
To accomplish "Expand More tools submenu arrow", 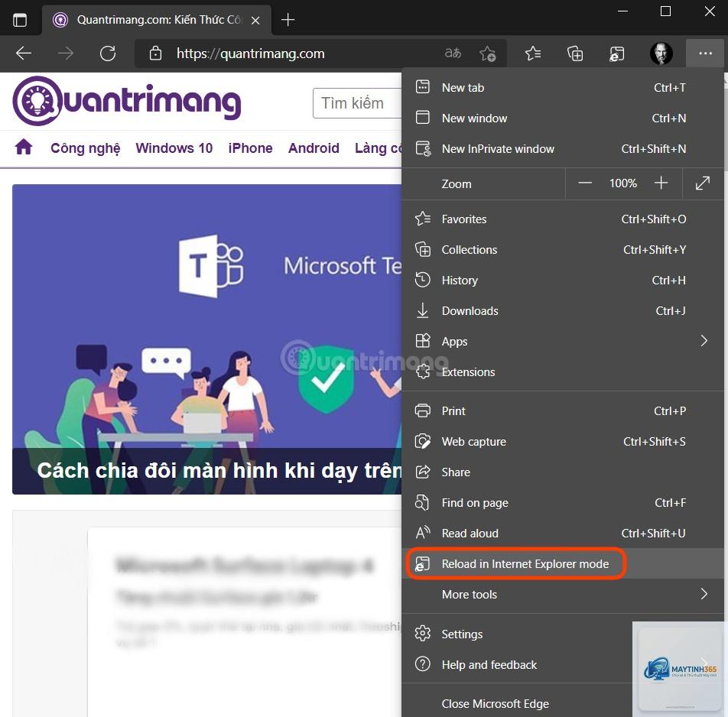I will (704, 594).
